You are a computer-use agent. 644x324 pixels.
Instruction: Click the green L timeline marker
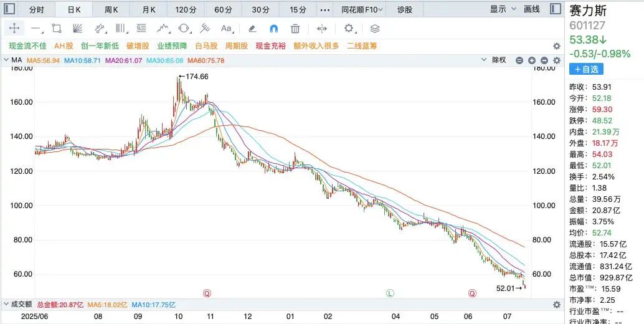pos(390,293)
